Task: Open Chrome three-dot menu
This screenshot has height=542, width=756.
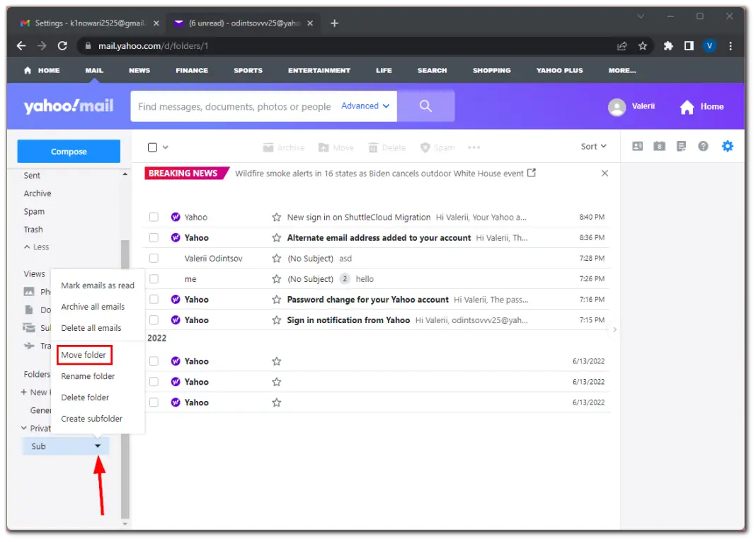Action: (x=731, y=46)
